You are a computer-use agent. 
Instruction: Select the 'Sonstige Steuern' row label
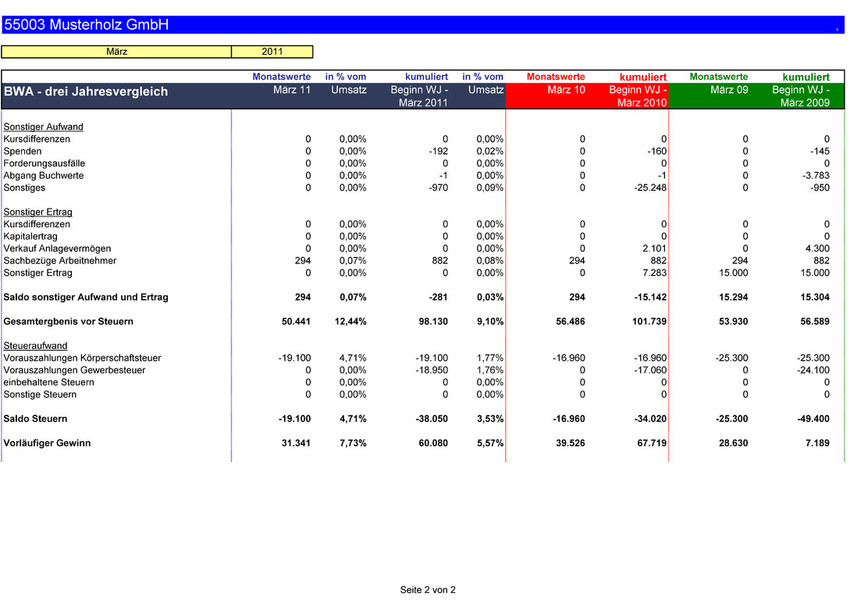coord(40,395)
